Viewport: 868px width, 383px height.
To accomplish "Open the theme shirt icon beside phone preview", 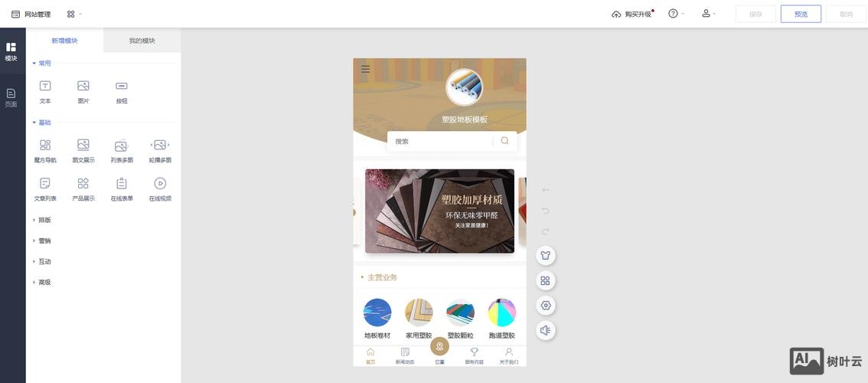I will 545,256.
